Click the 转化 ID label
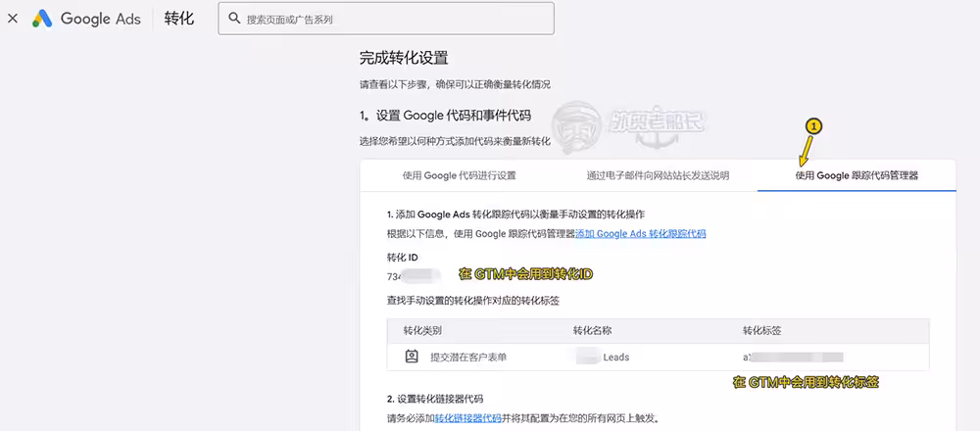 [403, 258]
